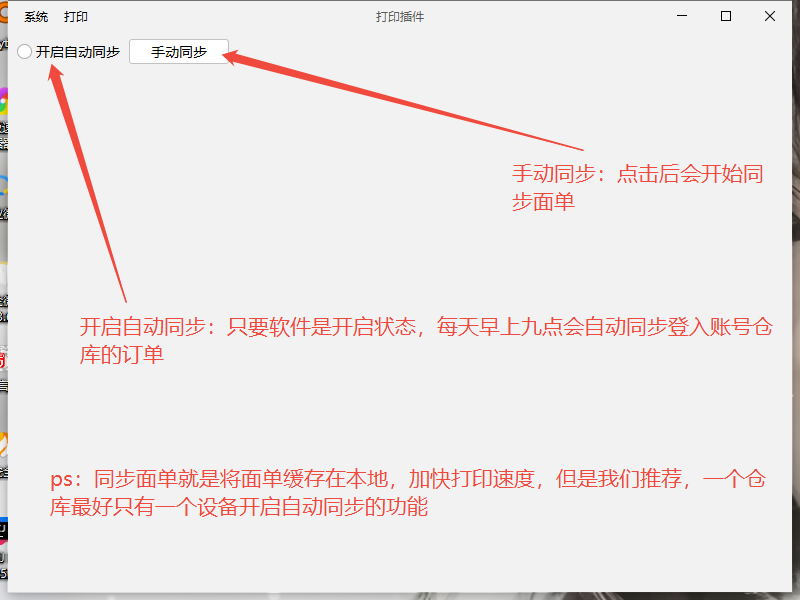Image resolution: width=800 pixels, height=600 pixels.
Task: Close the 打印插件 window
Action: (769, 16)
